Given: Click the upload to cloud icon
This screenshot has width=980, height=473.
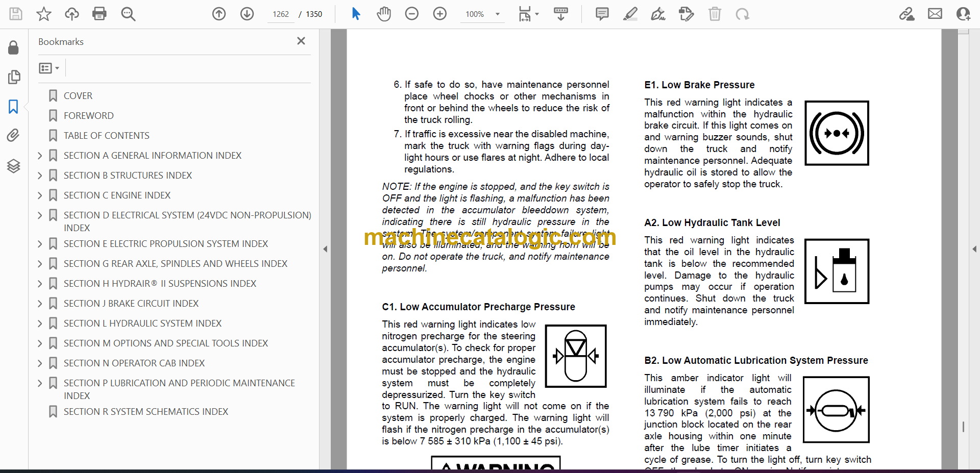Looking at the screenshot, I should point(72,14).
